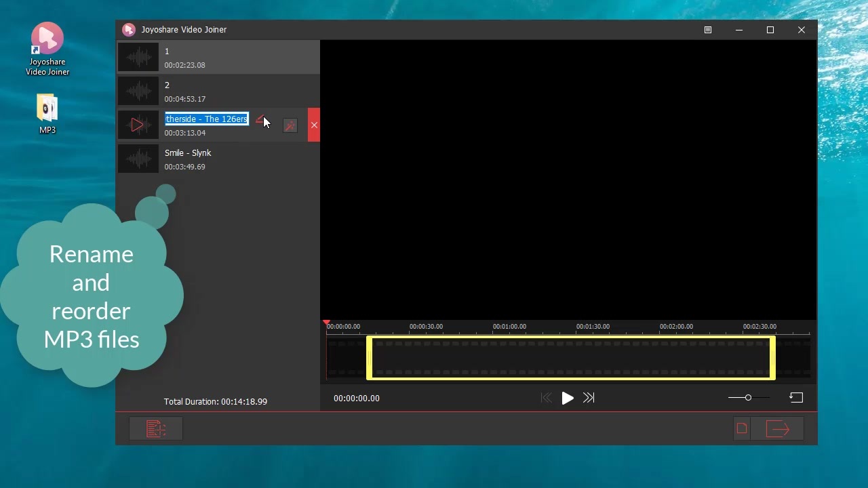This screenshot has width=868, height=488.
Task: Select track named 1 in file list
Action: point(218,57)
